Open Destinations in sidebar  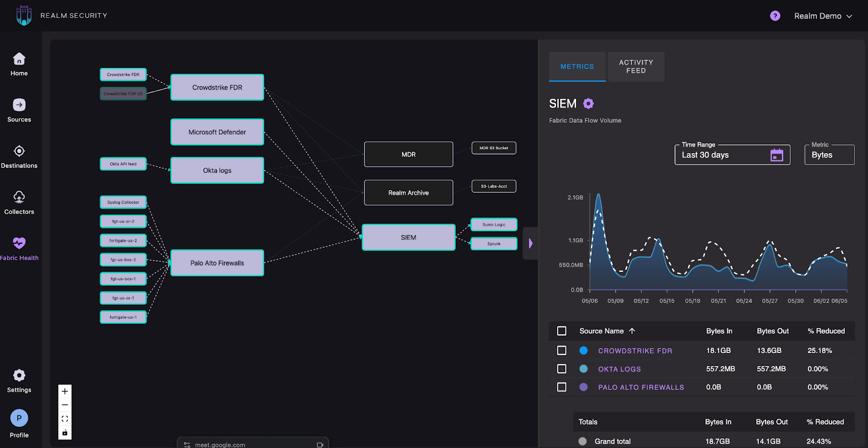19,156
